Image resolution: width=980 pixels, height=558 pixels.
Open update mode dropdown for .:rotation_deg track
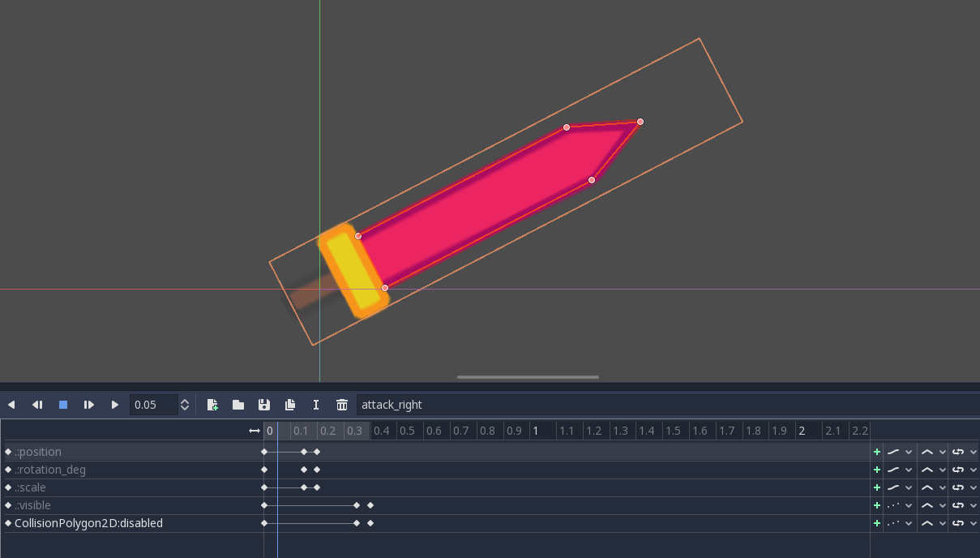[899, 470]
